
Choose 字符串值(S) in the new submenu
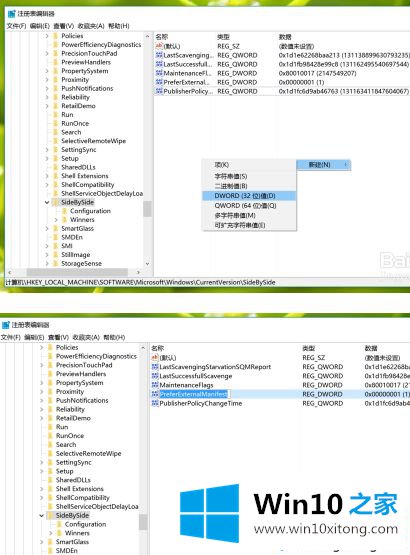coord(249,176)
